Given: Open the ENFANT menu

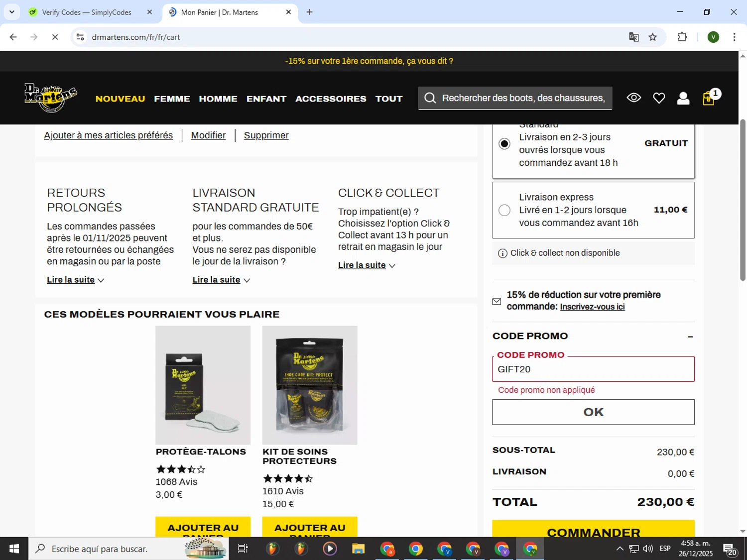Looking at the screenshot, I should click(266, 99).
